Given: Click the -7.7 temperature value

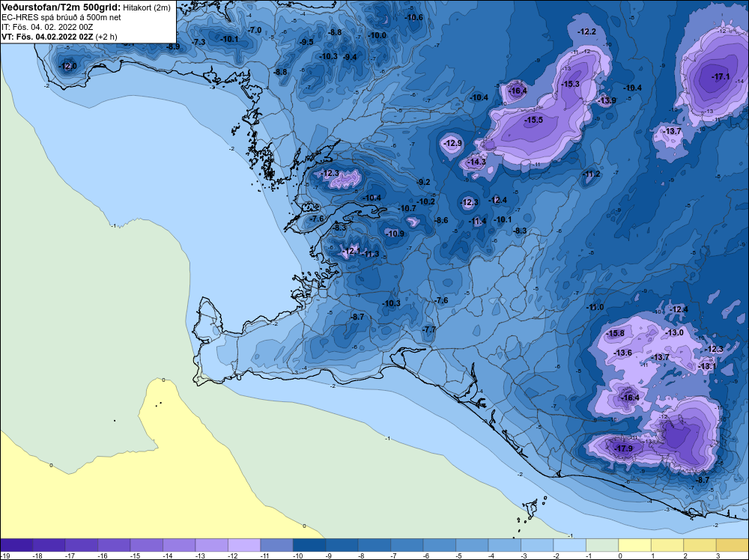Looking at the screenshot, I should click(428, 329).
